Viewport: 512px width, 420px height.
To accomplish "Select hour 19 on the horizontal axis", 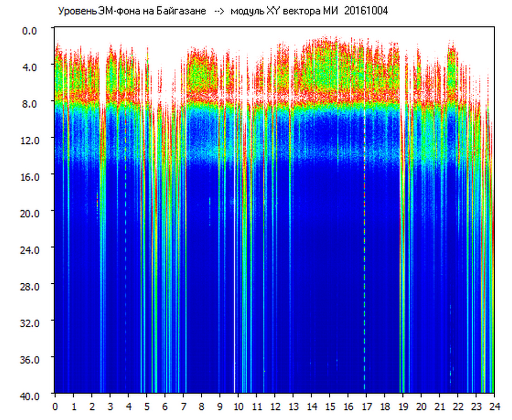I will (403, 406).
